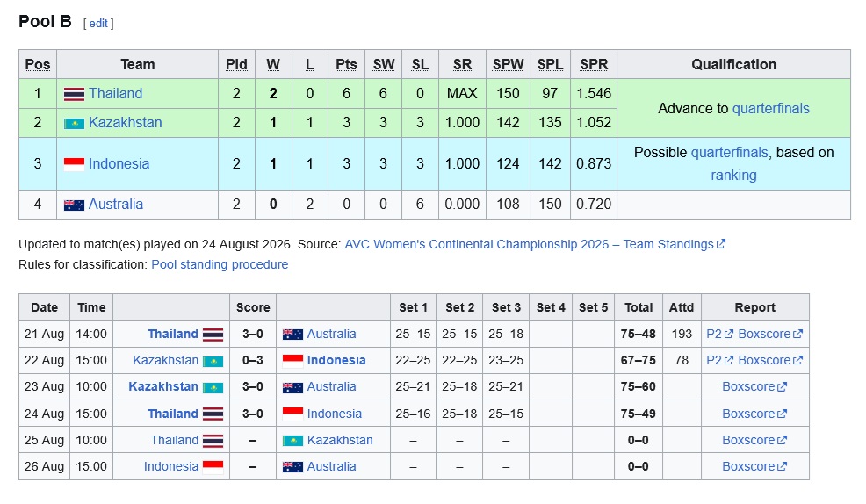Click the ranking link in Qualification column
This screenshot has width=866, height=504.
pos(733,175)
